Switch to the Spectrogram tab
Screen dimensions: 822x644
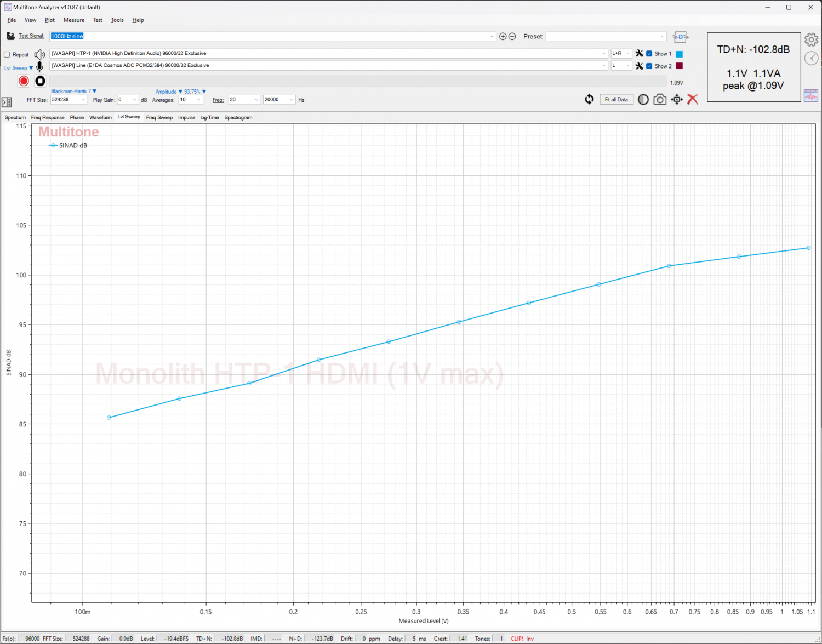tap(238, 118)
